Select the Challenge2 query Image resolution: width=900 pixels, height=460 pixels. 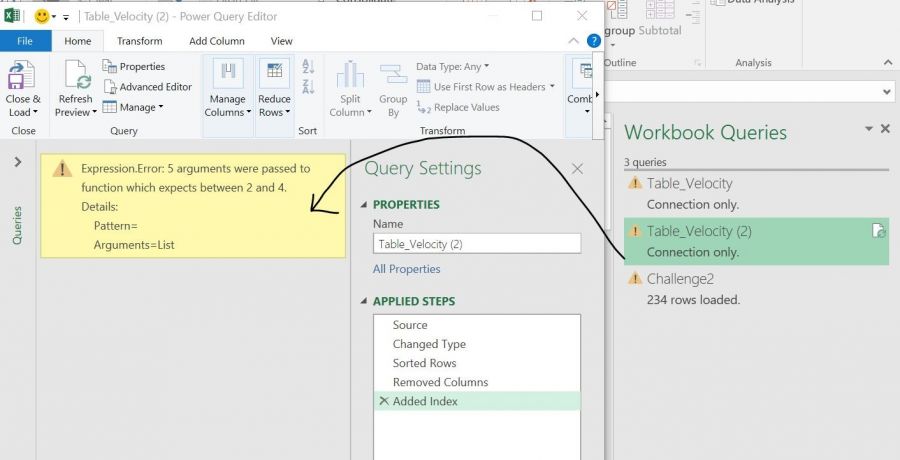[x=756, y=289]
